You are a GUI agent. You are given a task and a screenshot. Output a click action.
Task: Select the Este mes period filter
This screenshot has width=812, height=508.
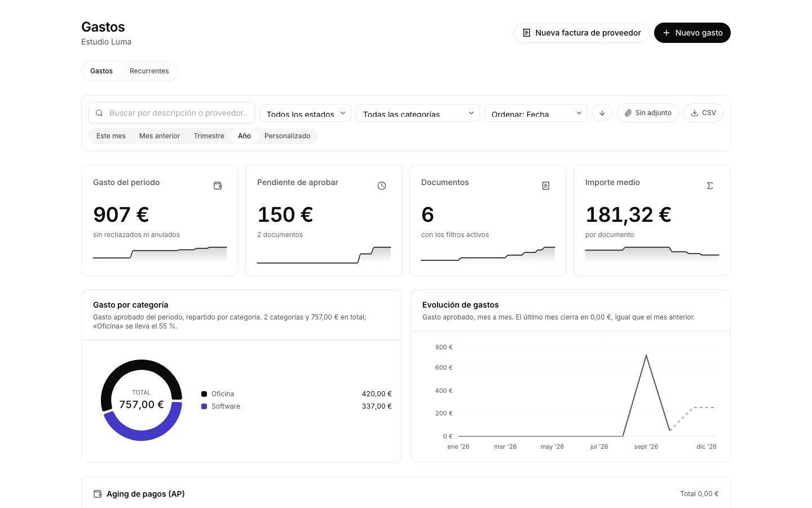(111, 136)
